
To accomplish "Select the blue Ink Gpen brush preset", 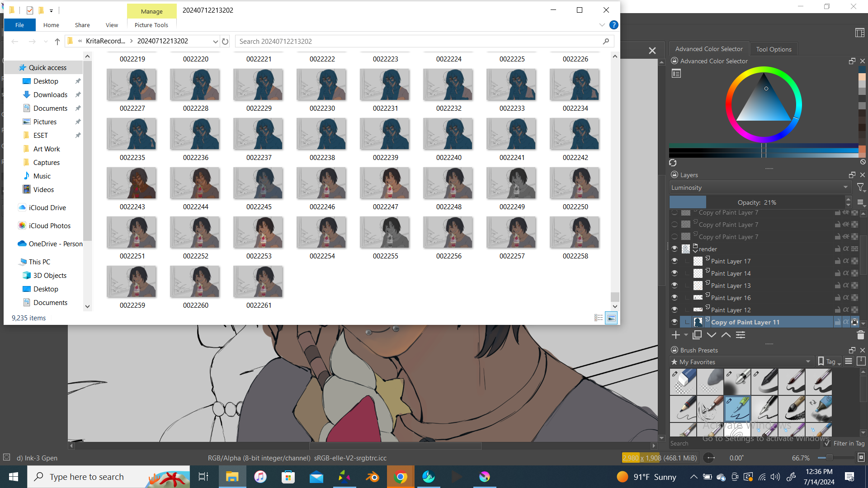I will coord(737,408).
